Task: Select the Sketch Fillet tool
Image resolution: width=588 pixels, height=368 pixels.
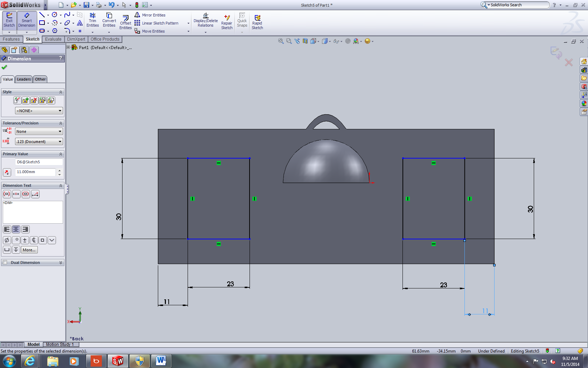Action: 67,31
